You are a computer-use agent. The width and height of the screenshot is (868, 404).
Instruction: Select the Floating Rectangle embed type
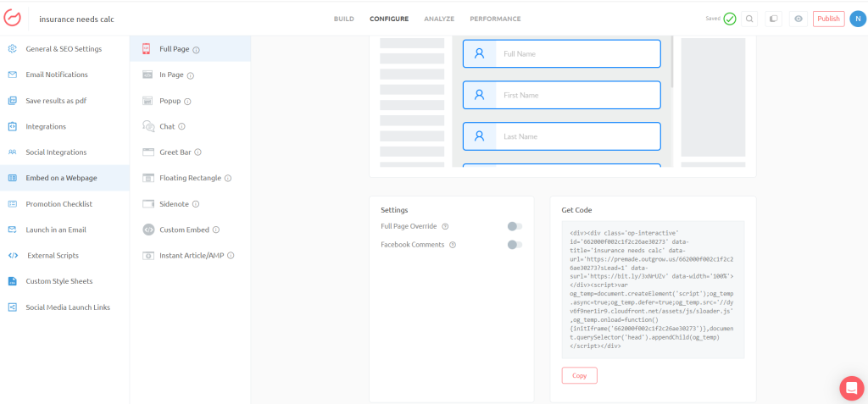(190, 178)
